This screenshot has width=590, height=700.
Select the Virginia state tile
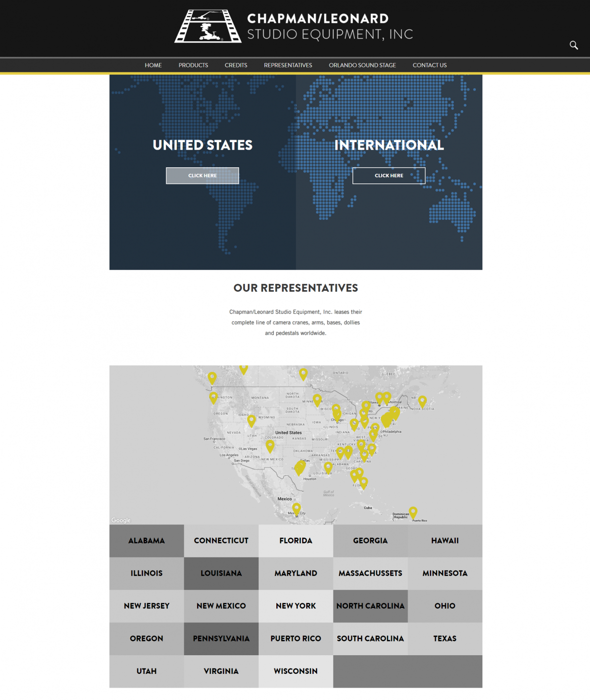221,671
